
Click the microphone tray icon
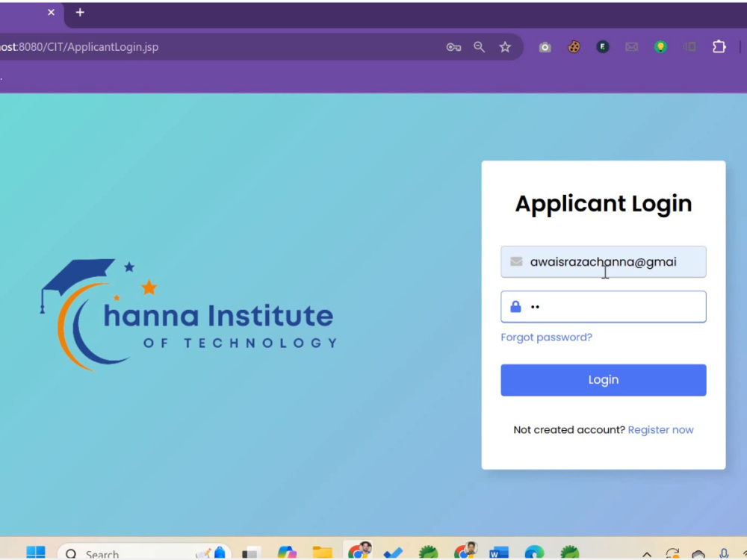(x=724, y=554)
